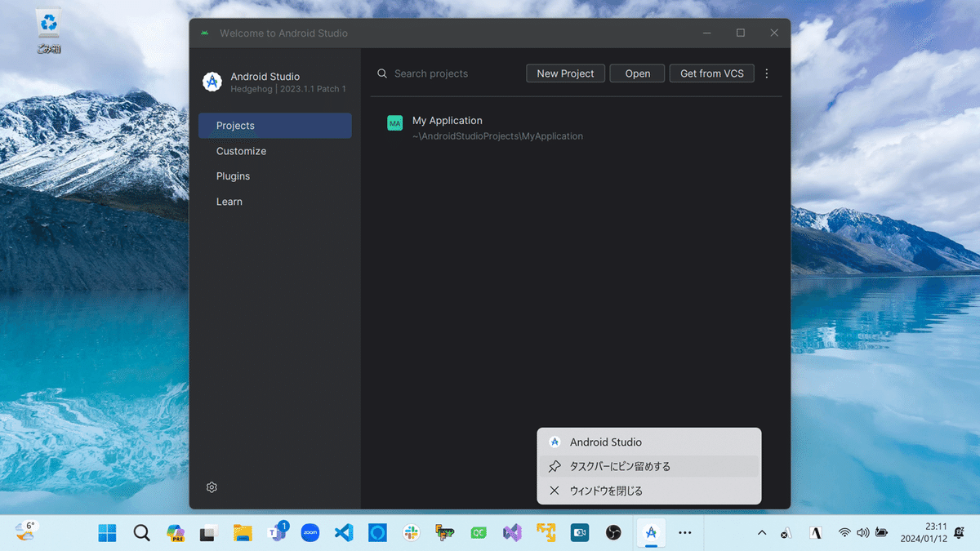Open Slack from the taskbar
Screen dimensions: 980x551
(x=412, y=533)
